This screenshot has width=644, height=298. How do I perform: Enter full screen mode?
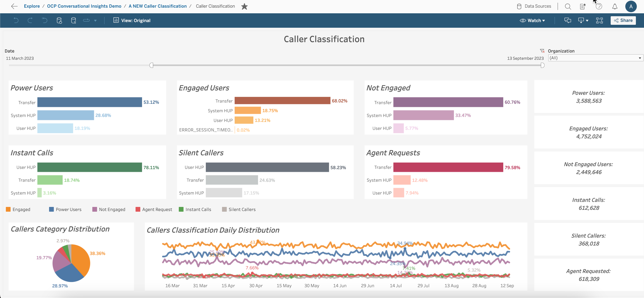click(599, 21)
